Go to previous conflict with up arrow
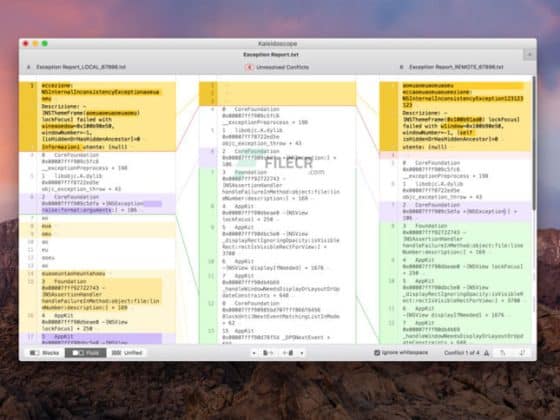560x420 pixels. pyautogui.click(x=502, y=353)
